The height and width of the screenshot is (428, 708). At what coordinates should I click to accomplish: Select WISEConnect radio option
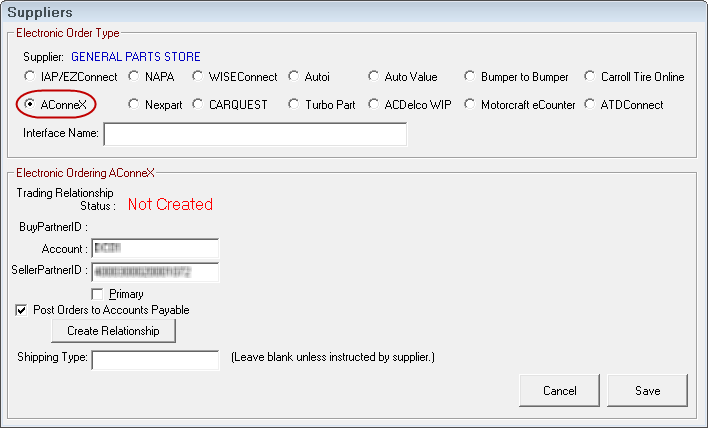[x=199, y=77]
